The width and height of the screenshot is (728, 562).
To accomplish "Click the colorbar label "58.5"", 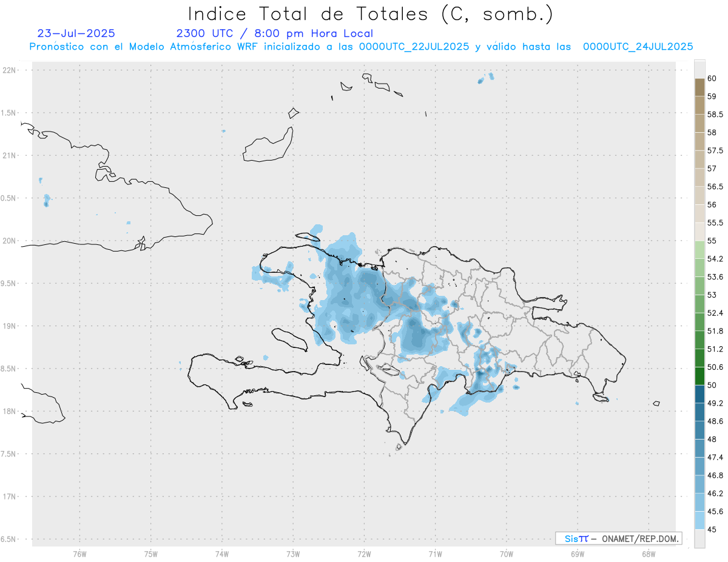I will (x=715, y=115).
